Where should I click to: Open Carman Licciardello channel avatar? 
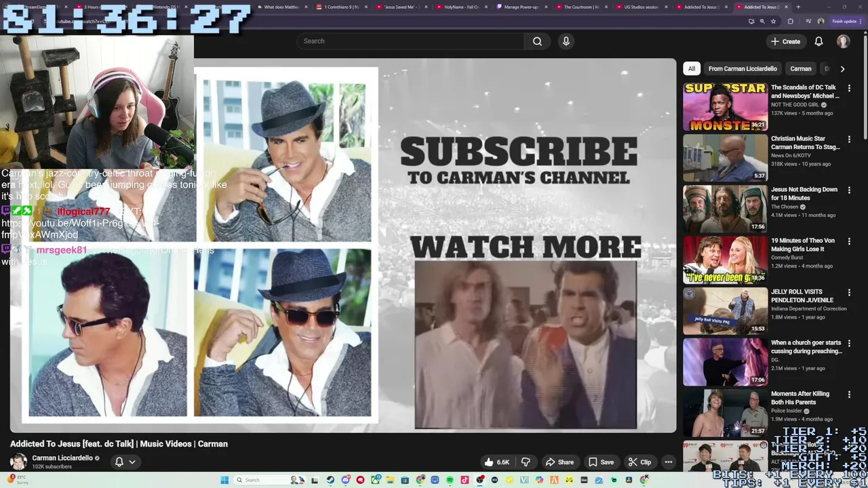click(18, 462)
